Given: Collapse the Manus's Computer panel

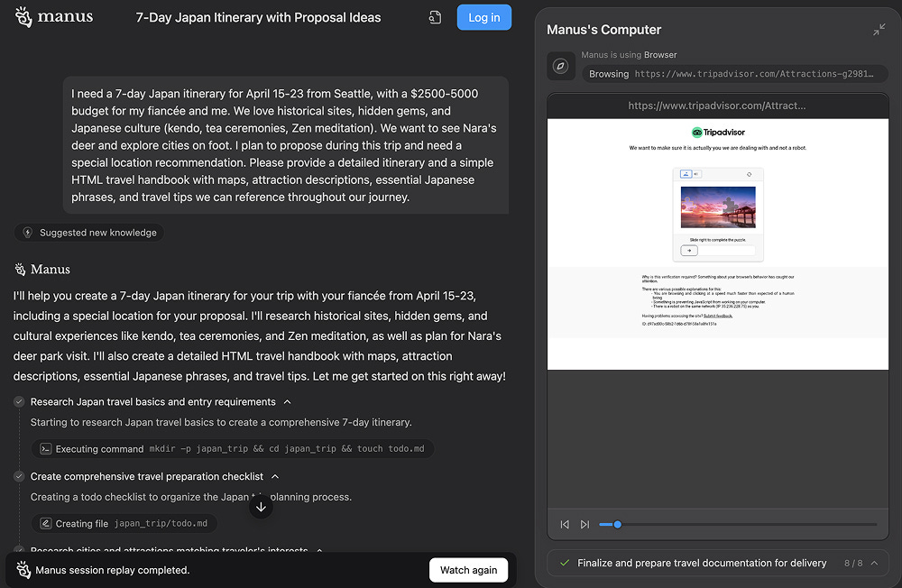Looking at the screenshot, I should pos(879,30).
